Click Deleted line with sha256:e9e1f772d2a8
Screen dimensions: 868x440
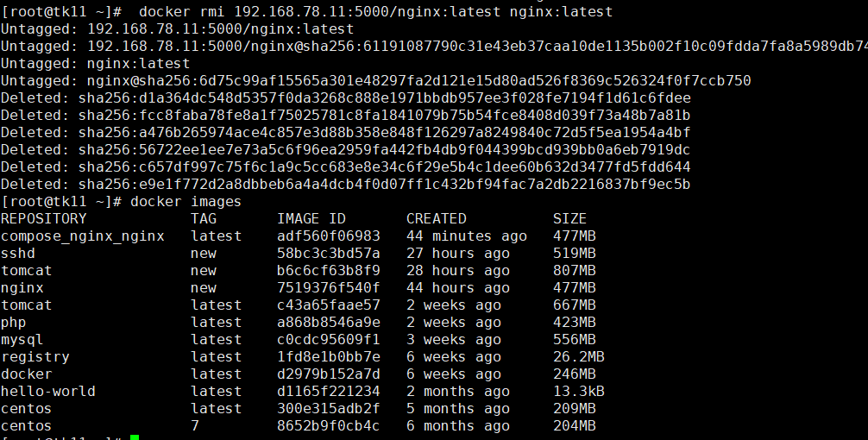[346, 185]
